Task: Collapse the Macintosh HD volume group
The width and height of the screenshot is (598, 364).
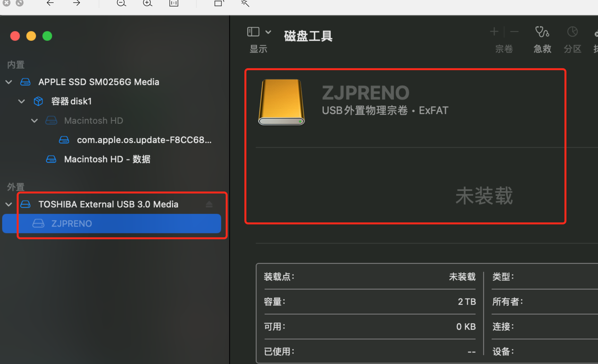Action: pos(34,121)
